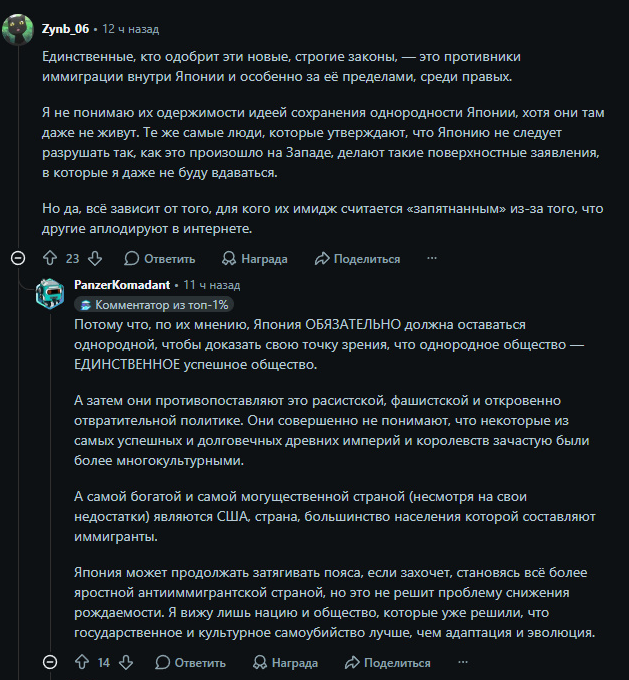Give Награда award to PanzerKomadant's reply
629x680 pixels.
285,663
